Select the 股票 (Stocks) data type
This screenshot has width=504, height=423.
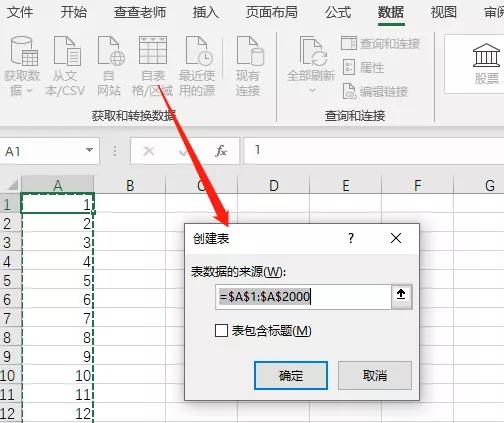coord(487,64)
